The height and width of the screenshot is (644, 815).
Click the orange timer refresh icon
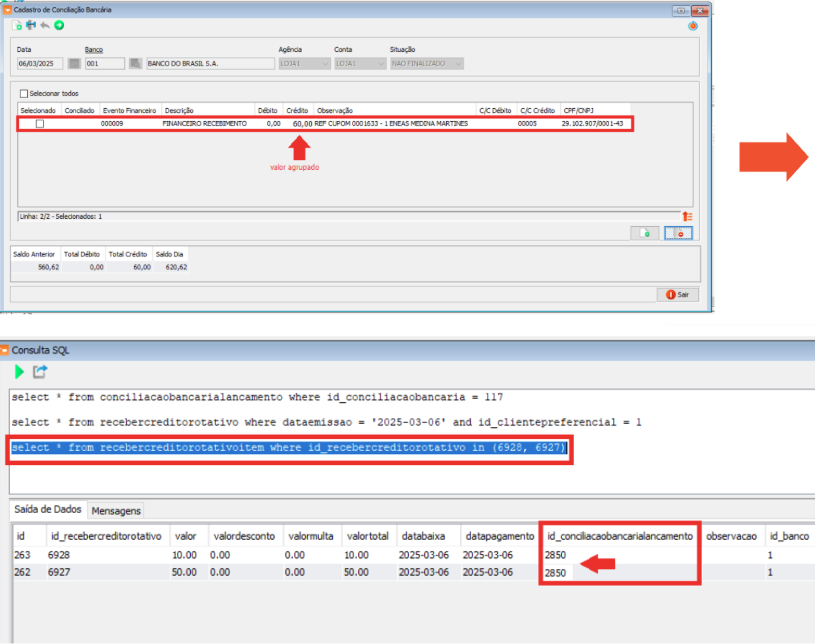(x=693, y=26)
